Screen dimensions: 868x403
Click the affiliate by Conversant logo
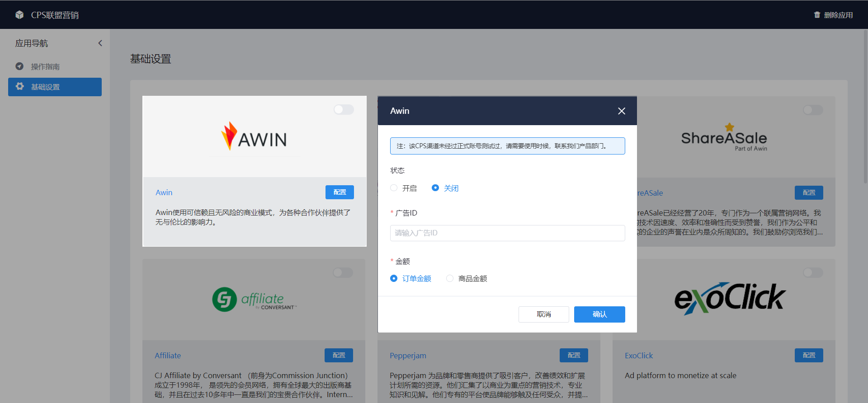pyautogui.click(x=255, y=299)
